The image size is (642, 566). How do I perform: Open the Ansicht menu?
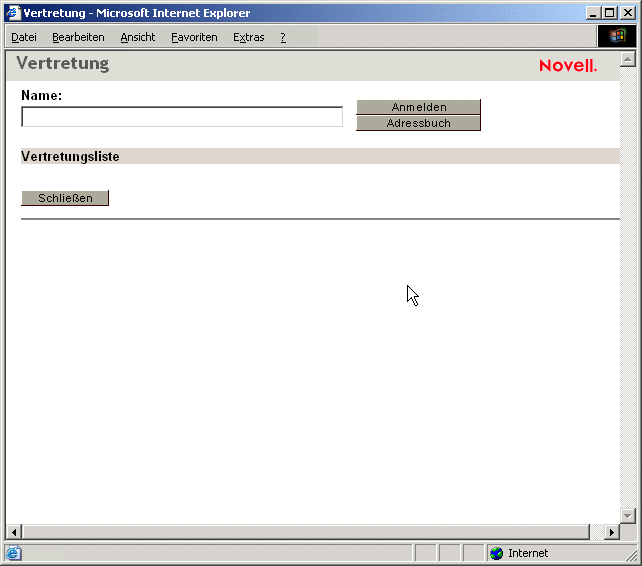pyautogui.click(x=138, y=37)
